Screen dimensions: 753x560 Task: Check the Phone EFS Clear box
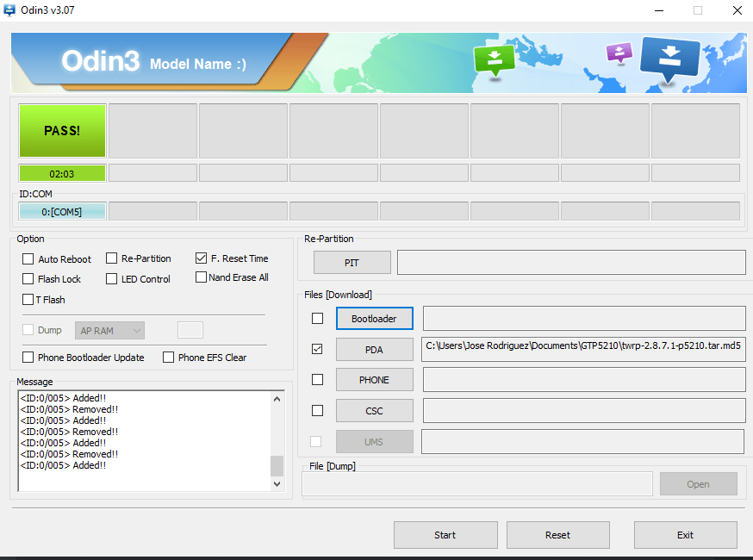[169, 357]
